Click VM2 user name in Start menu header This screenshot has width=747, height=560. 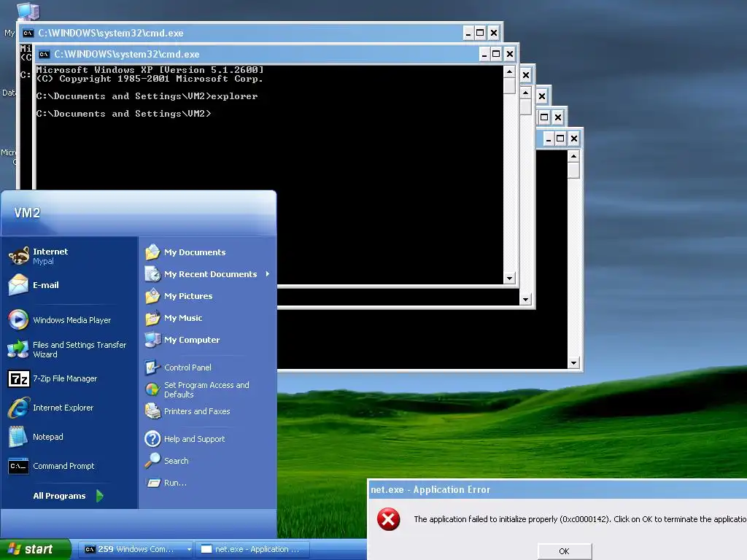27,213
